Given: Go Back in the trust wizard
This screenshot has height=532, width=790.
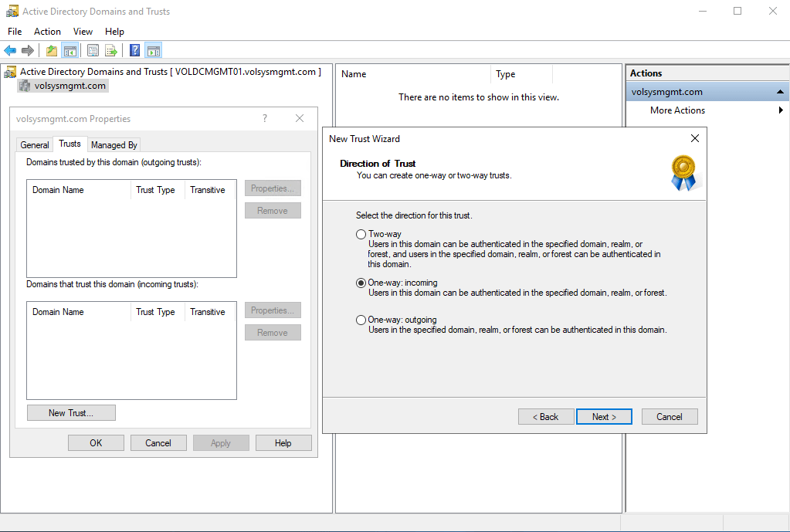Looking at the screenshot, I should (x=546, y=417).
